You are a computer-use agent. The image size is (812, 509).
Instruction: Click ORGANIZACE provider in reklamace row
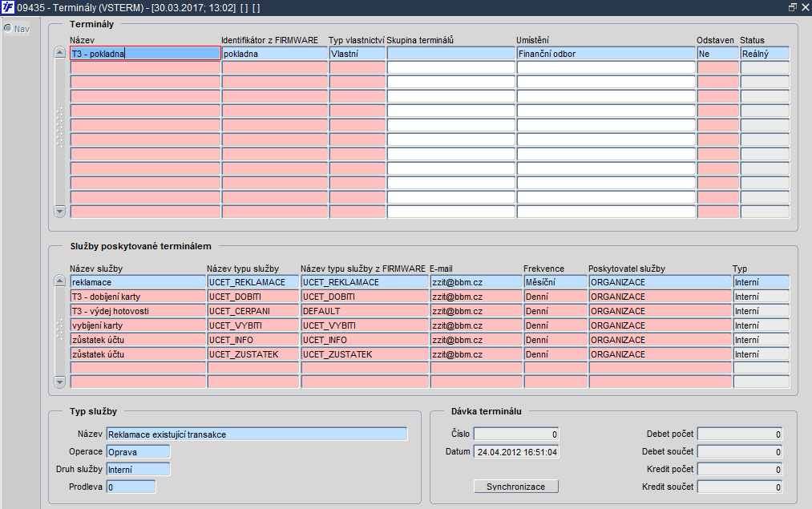(x=661, y=281)
